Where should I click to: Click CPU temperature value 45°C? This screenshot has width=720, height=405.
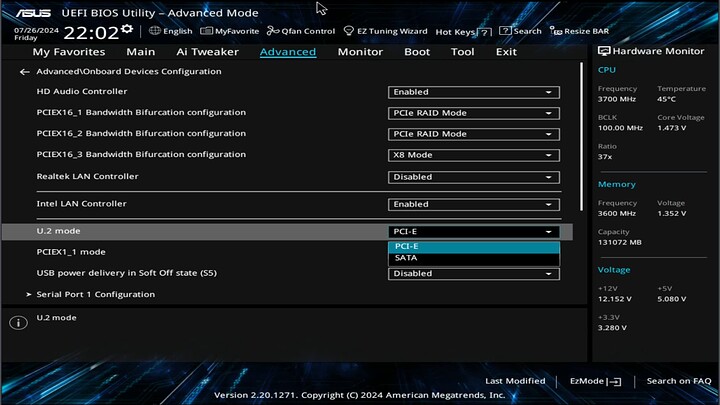tap(666, 99)
